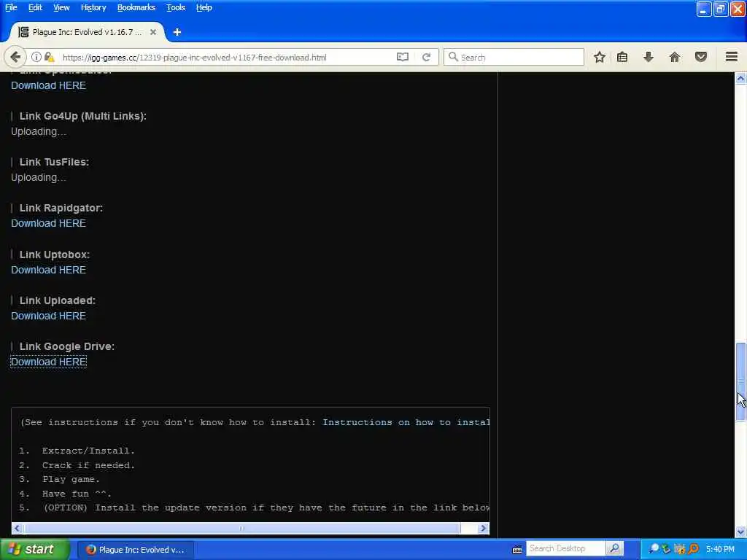747x560 pixels.
Task: Go back with the browser back arrow
Action: tap(15, 57)
